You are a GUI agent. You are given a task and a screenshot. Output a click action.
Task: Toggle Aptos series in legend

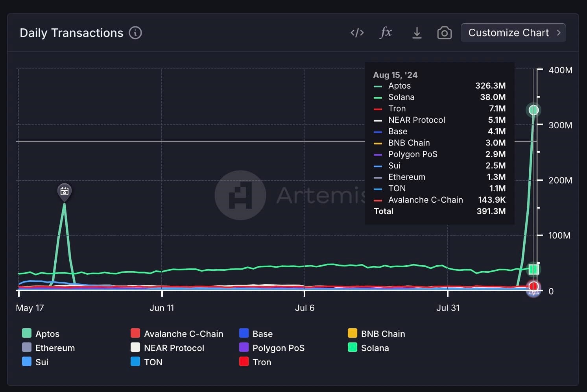[x=41, y=333]
